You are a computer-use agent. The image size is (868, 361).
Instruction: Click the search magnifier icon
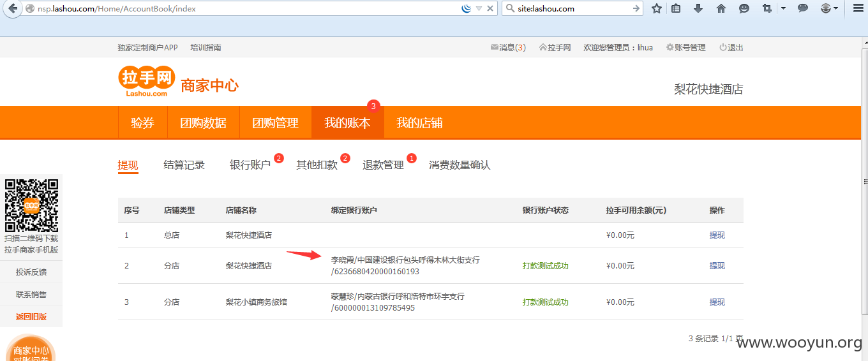[510, 9]
